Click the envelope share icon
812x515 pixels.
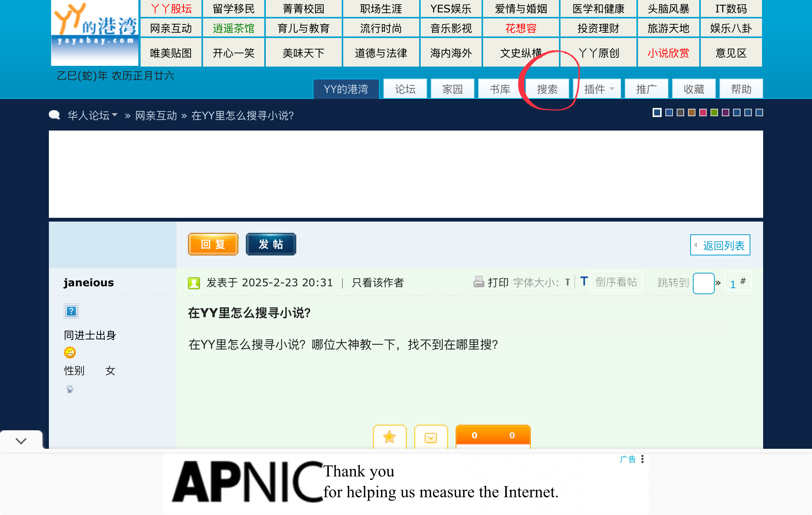[431, 438]
